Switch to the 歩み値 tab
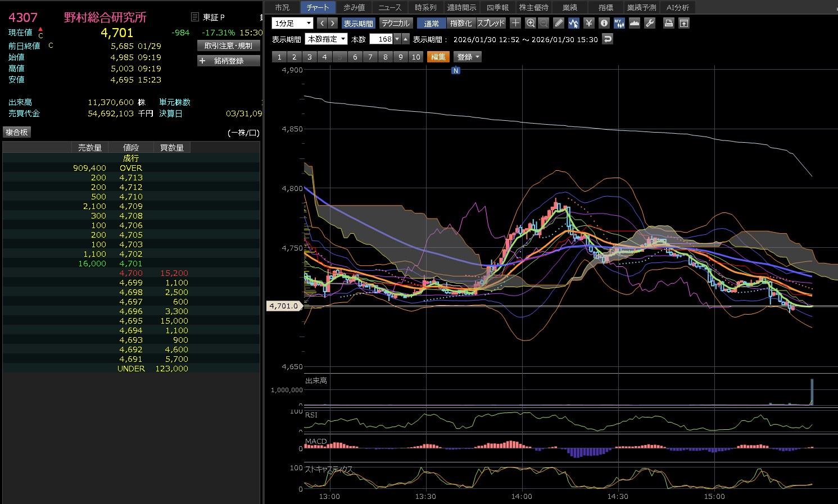Viewport: 838px width, 504px height. 354,7
